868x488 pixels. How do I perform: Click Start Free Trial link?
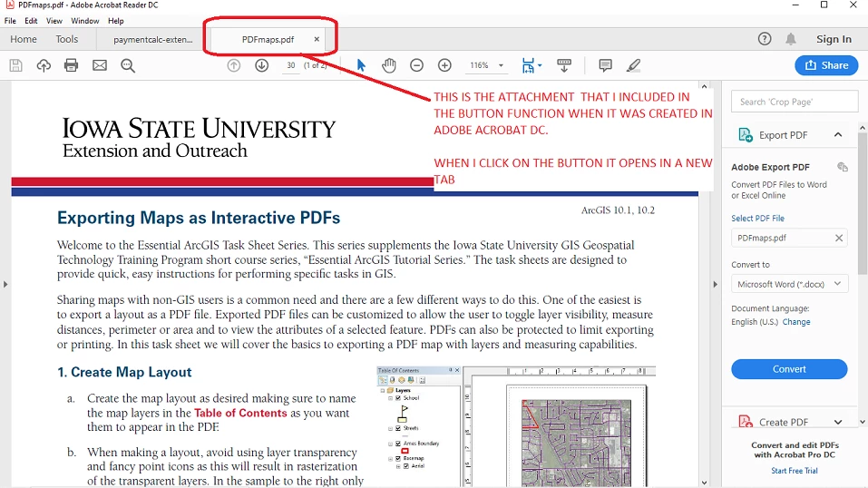tap(795, 471)
